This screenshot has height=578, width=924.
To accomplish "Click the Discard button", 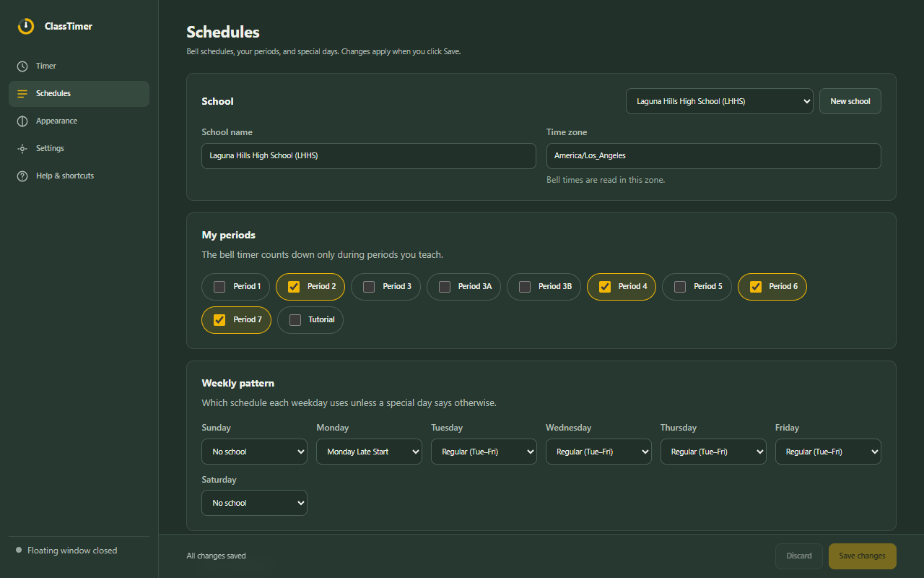I will click(799, 556).
